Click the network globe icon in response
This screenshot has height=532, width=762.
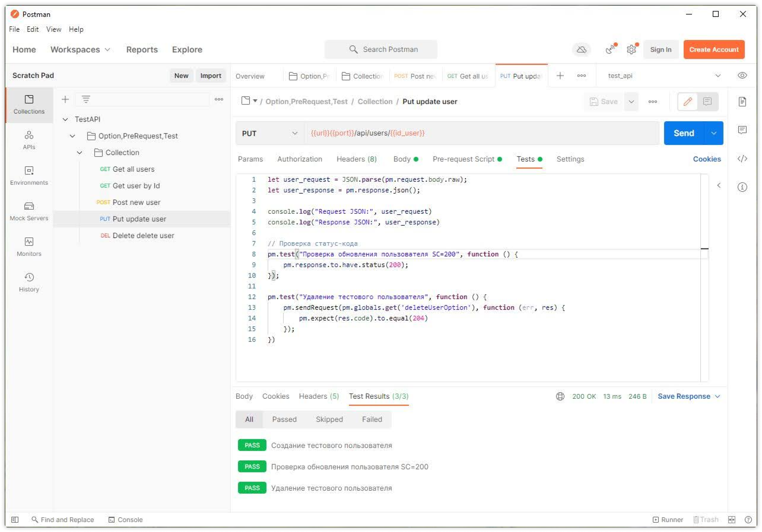pos(560,396)
